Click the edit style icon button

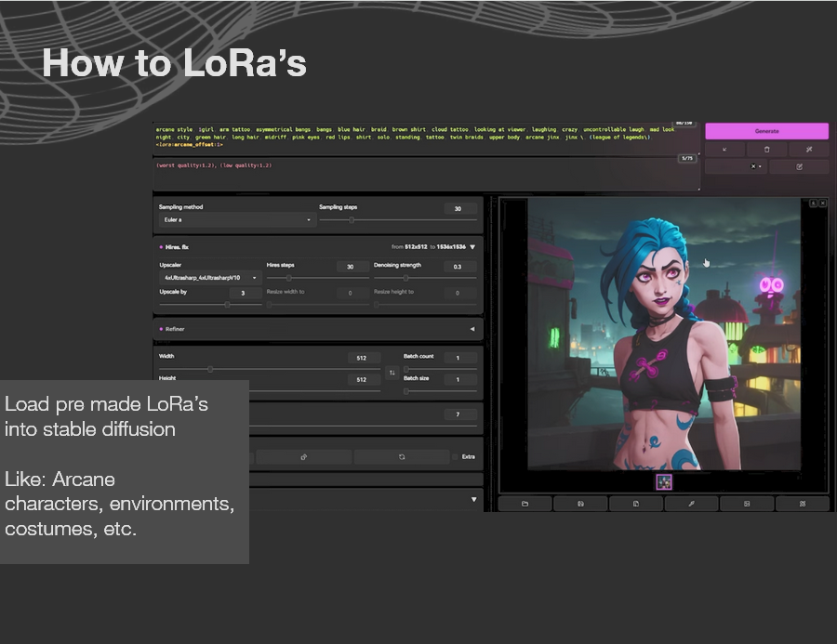[799, 167]
